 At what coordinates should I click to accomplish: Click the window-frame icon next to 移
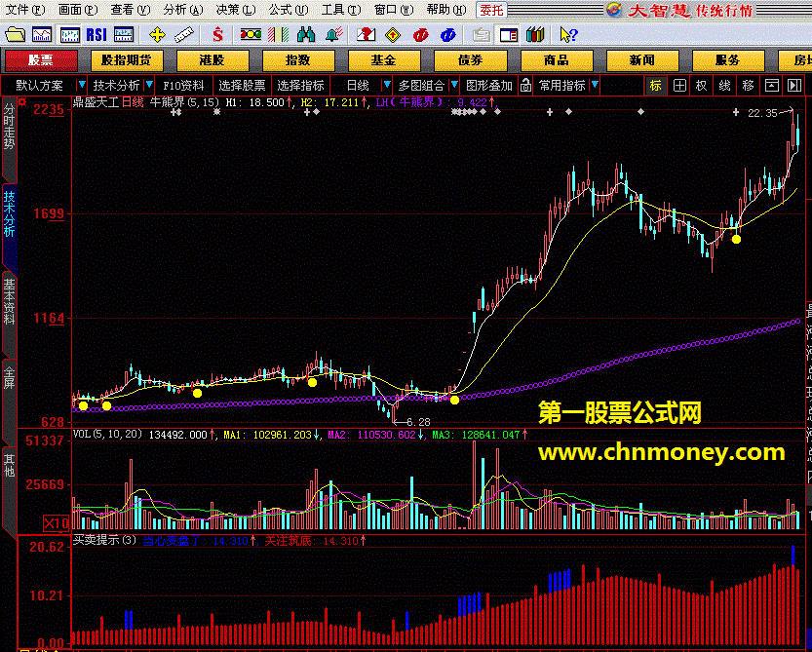(772, 85)
